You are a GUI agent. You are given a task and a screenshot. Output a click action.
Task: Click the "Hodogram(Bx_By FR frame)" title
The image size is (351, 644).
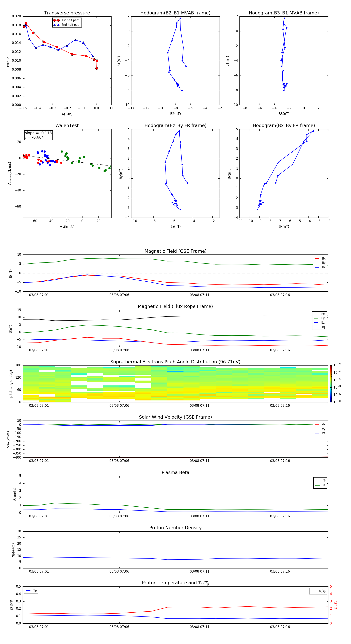(x=284, y=125)
